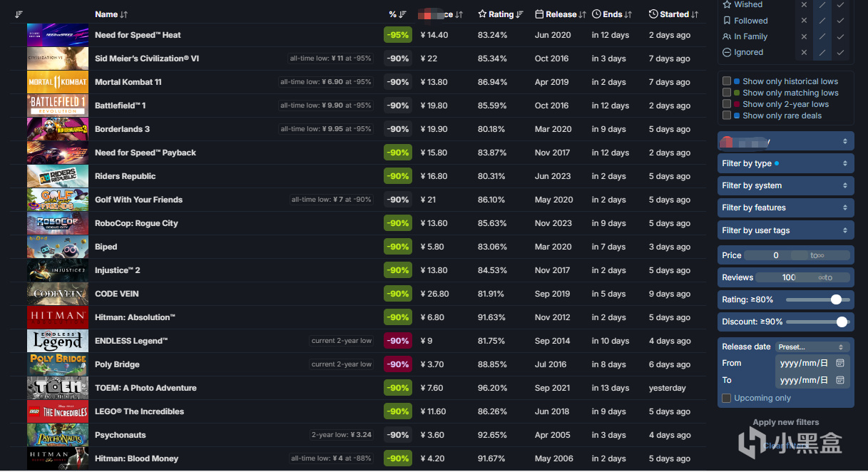This screenshot has width=868, height=472.
Task: Click the LEGO The Incredibles thumbnail
Action: (58, 411)
